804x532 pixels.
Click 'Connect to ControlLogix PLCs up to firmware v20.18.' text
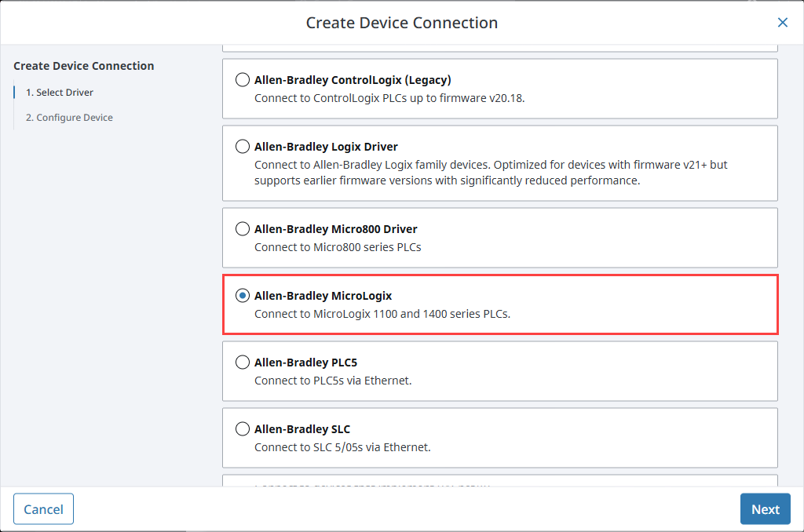point(389,98)
